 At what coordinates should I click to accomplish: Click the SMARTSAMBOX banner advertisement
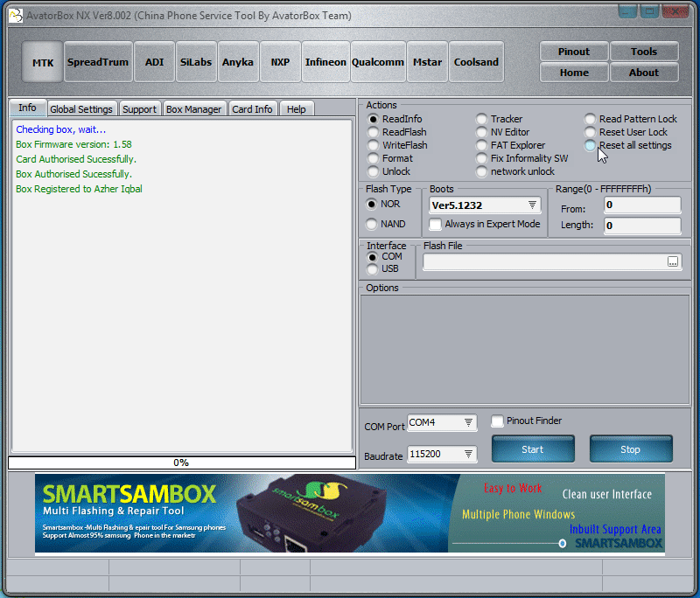(x=349, y=513)
